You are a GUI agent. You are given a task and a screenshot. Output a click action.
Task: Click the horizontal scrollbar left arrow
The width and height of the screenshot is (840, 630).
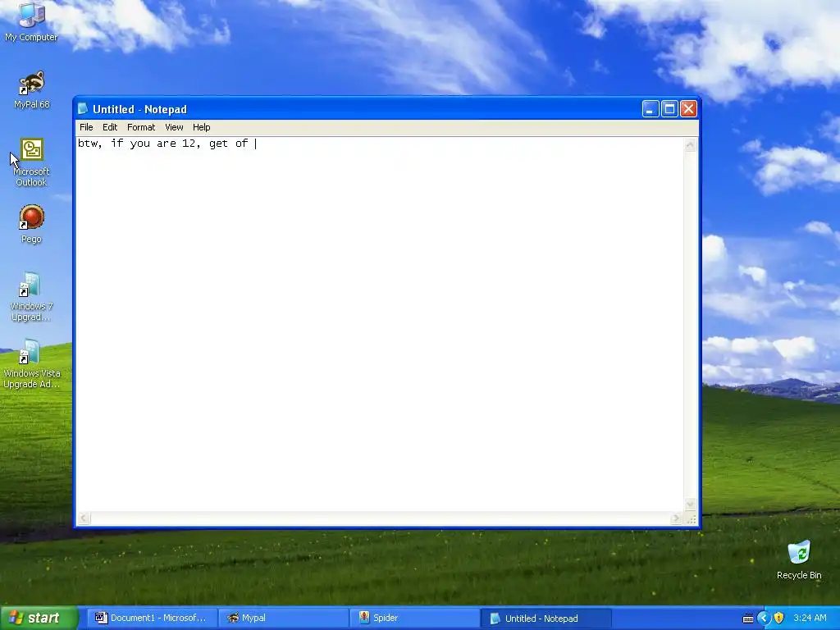point(84,518)
